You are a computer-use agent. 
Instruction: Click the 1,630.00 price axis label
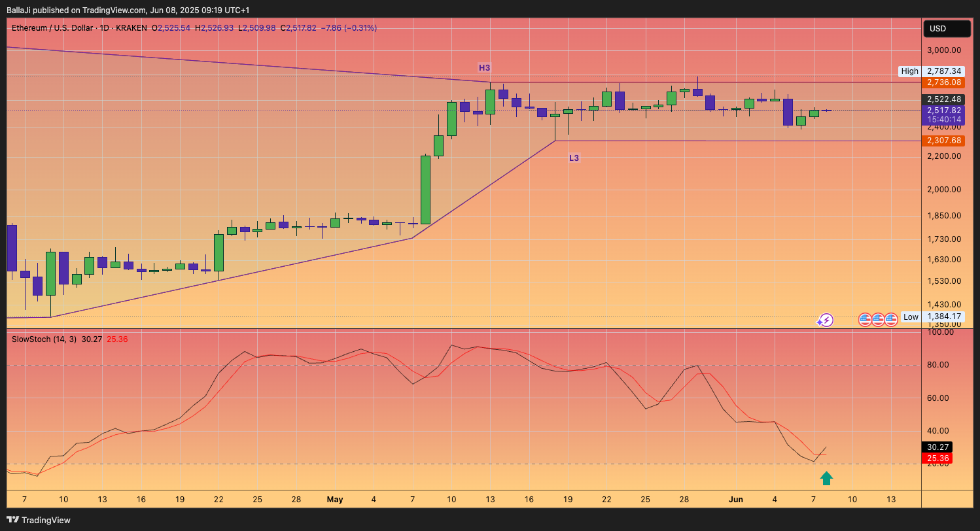coord(944,260)
